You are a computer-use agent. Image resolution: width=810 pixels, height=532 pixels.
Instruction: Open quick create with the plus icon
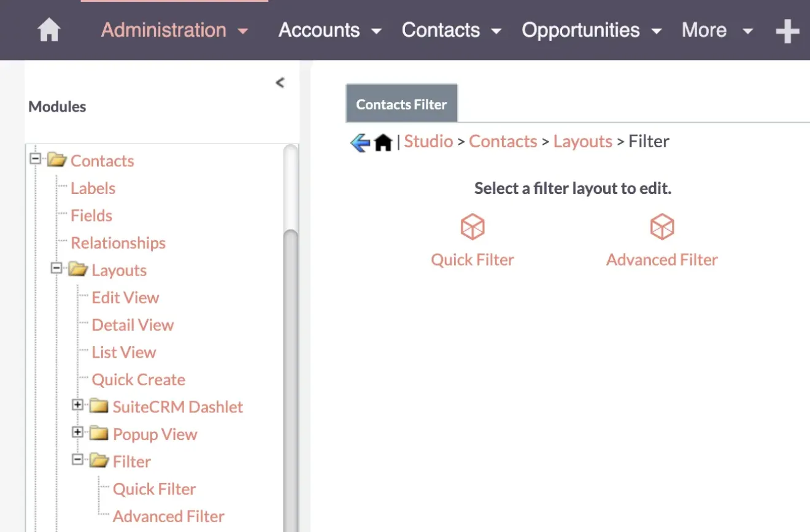pos(787,30)
